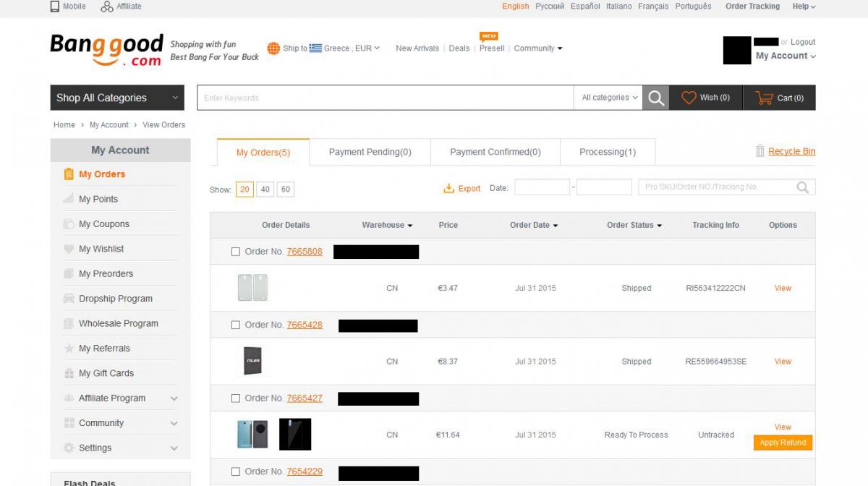Expand Affiliate Program sidebar chevron
This screenshot has width=868, height=486.
pos(174,398)
